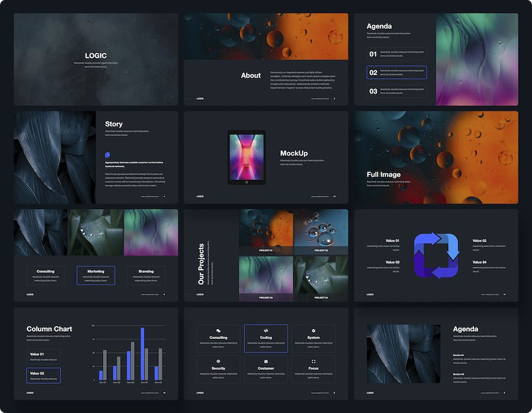
Task: Select the Story heading
Action: tap(113, 124)
